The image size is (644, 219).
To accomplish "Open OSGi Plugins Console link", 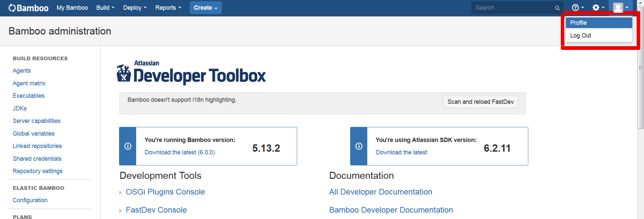I will pyautogui.click(x=165, y=192).
